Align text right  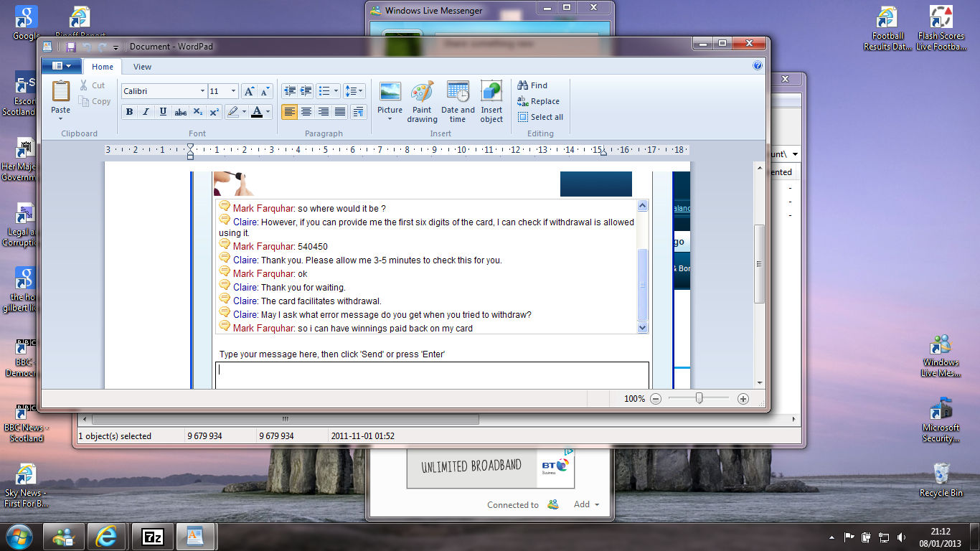point(324,112)
